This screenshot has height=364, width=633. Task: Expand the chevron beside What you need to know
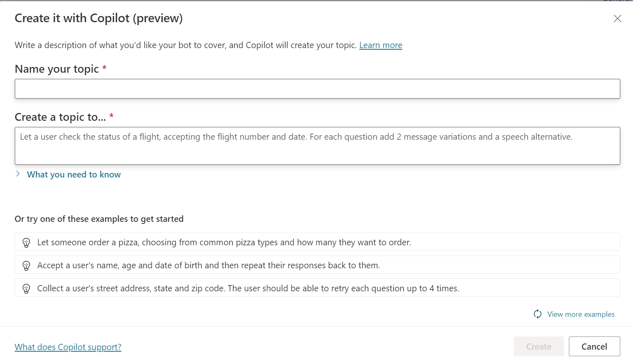click(x=18, y=174)
